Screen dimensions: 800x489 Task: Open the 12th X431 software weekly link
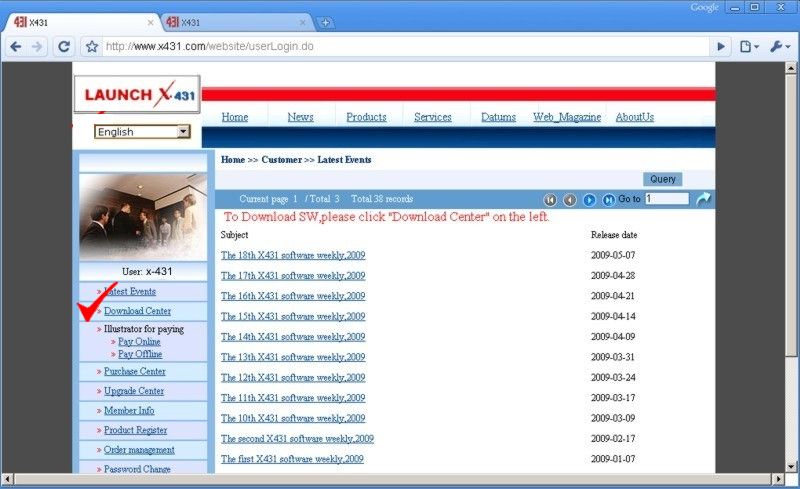[x=293, y=378]
